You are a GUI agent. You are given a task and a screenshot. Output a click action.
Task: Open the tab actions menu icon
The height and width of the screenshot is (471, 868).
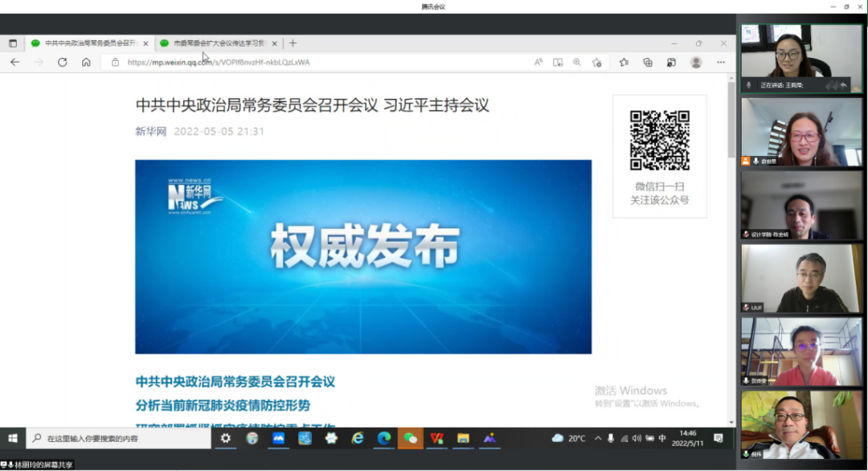click(x=13, y=43)
